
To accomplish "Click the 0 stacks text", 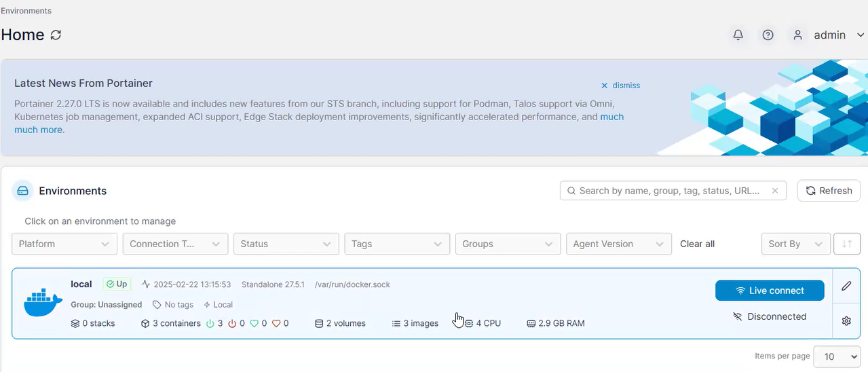I will pyautogui.click(x=99, y=323).
